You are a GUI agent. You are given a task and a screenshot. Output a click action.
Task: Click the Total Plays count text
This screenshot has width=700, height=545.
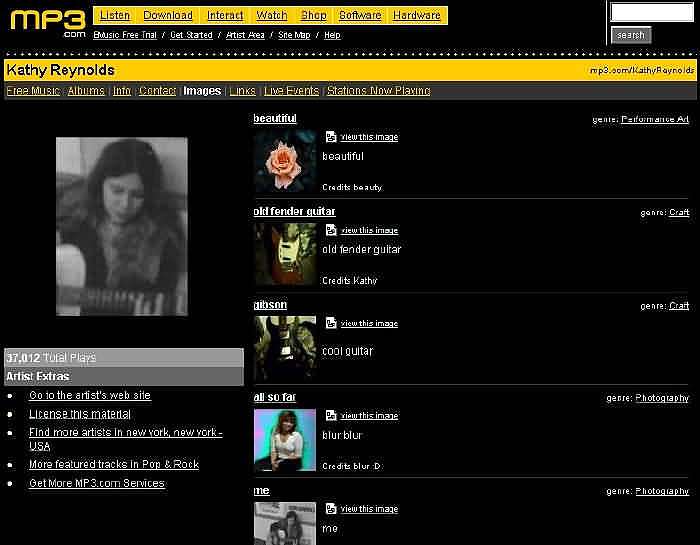[51, 358]
